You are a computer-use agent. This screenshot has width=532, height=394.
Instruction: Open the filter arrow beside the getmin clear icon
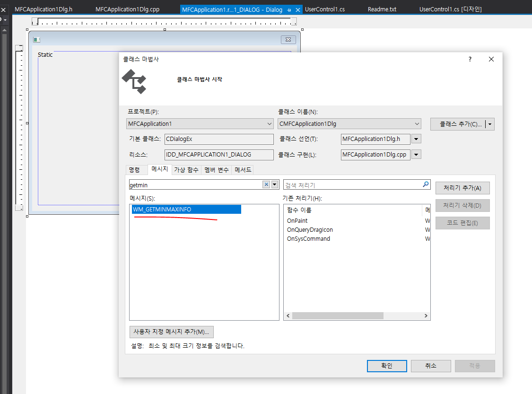point(274,184)
